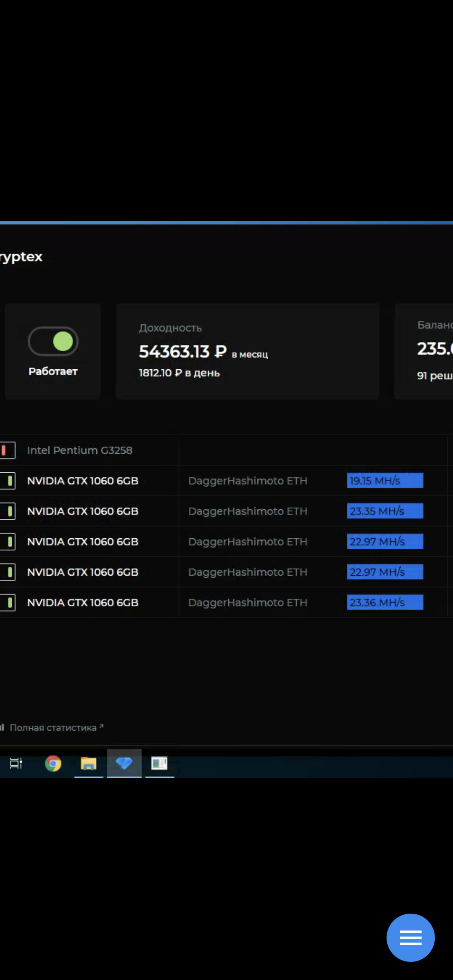The image size is (453, 980).
Task: Toggle the GTX 1060 running at 23.36 MH/s
Action: click(x=8, y=603)
